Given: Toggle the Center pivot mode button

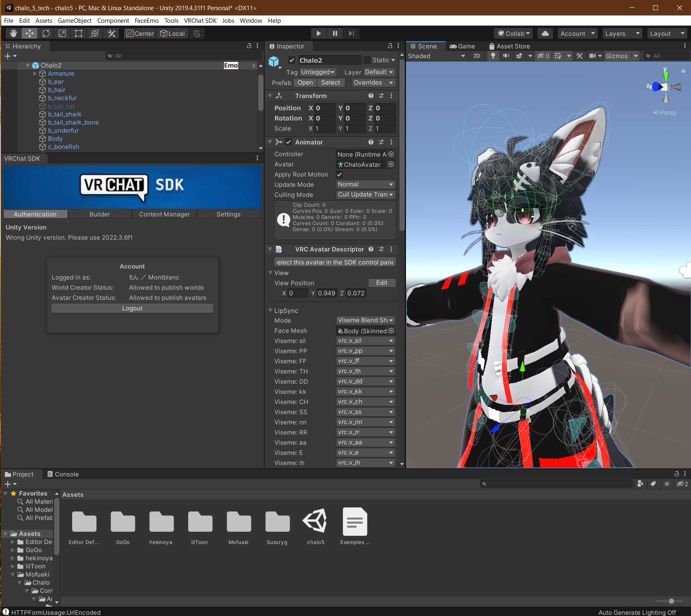Looking at the screenshot, I should pos(140,33).
